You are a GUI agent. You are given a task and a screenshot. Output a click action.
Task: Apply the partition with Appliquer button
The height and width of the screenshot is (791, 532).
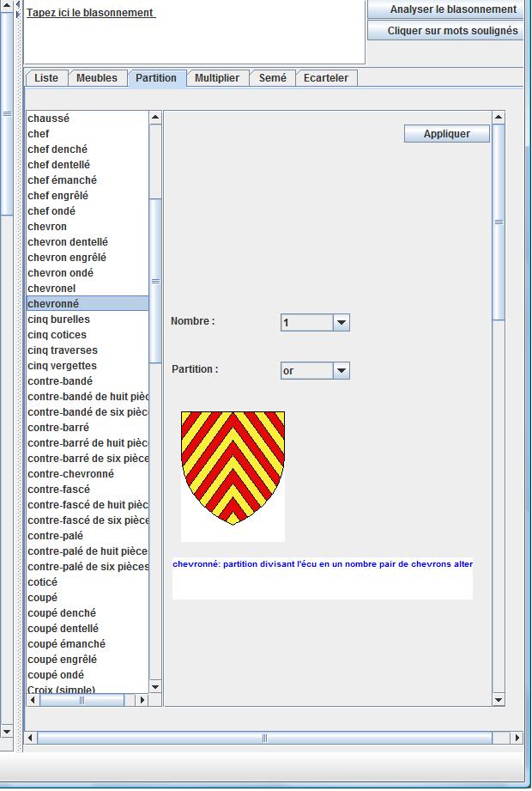tap(447, 134)
